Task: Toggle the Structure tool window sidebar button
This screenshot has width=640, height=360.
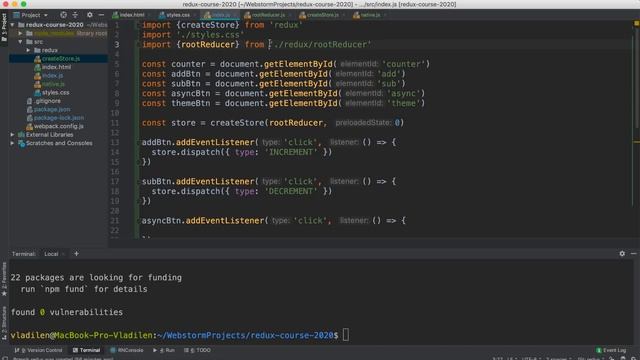Action: point(4,322)
